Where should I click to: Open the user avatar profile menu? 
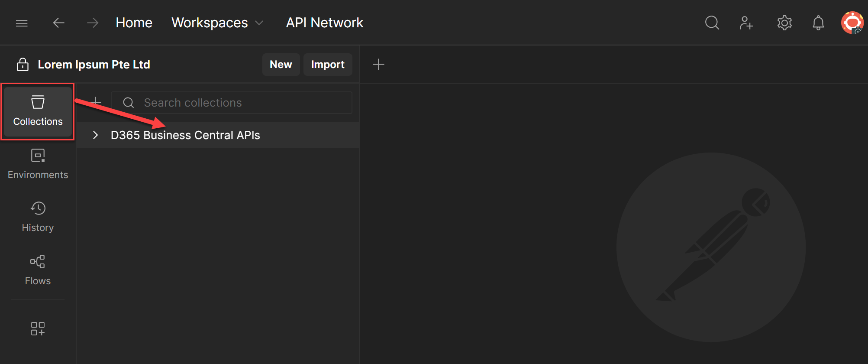click(852, 23)
